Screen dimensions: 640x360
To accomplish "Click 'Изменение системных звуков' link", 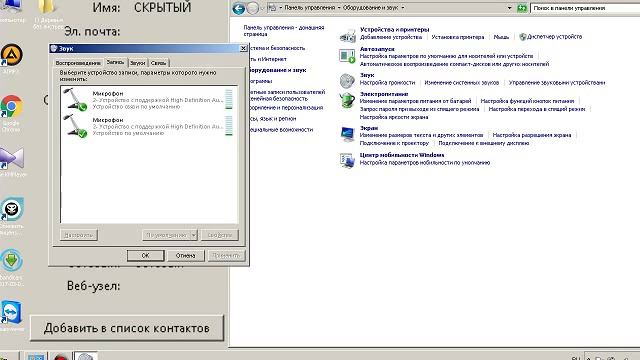I will [462, 82].
